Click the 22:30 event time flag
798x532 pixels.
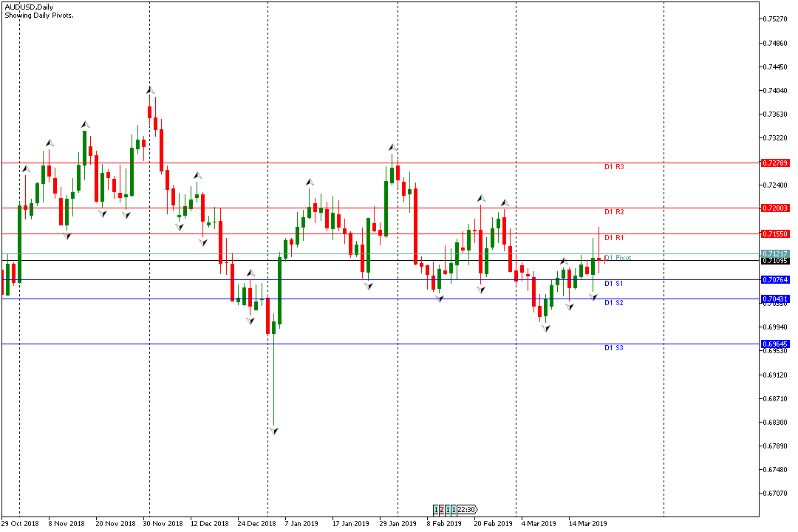pyautogui.click(x=467, y=509)
